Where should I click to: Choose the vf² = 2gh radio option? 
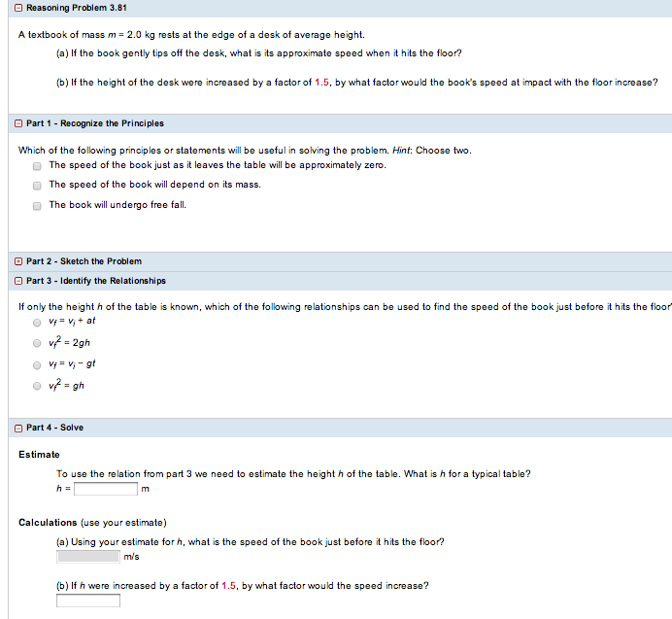point(37,343)
